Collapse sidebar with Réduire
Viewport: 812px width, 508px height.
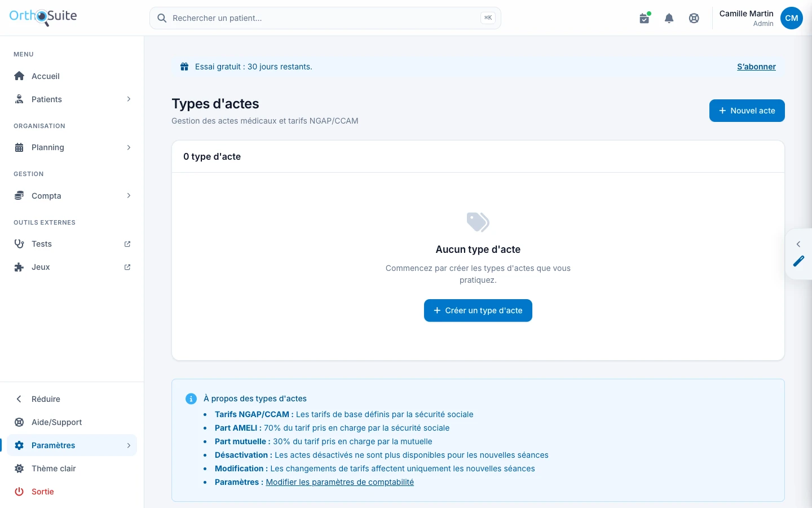pos(72,399)
